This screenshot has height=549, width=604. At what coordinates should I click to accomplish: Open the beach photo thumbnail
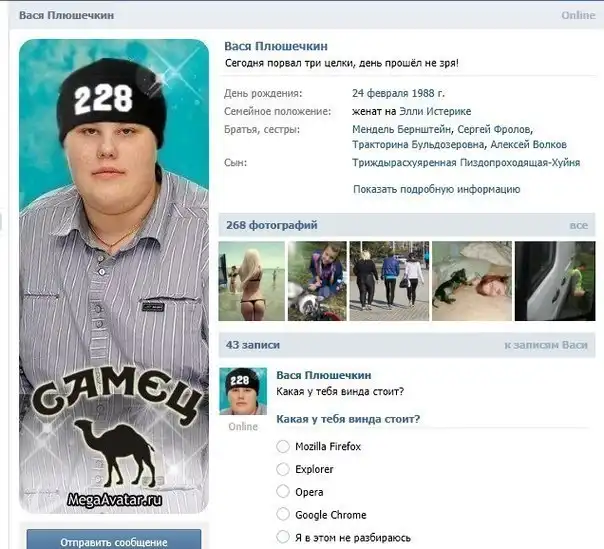[x=251, y=281]
